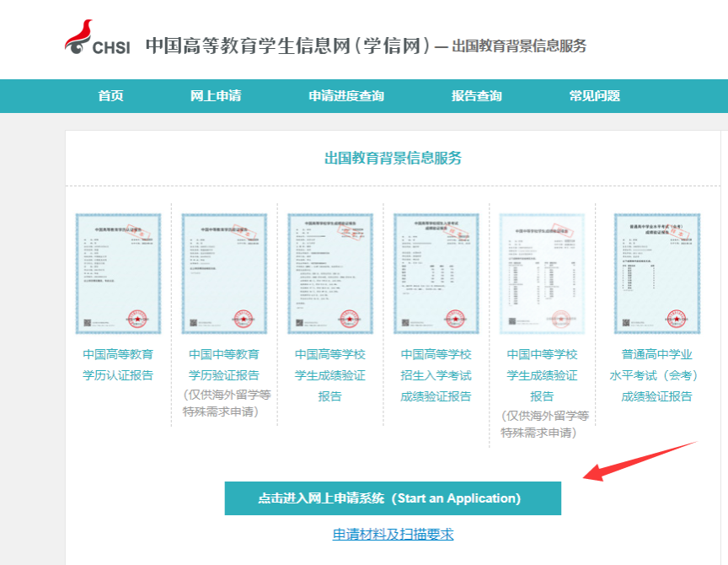Open 常见问题 in the navigation bar
The width and height of the screenshot is (728, 565).
[x=594, y=95]
